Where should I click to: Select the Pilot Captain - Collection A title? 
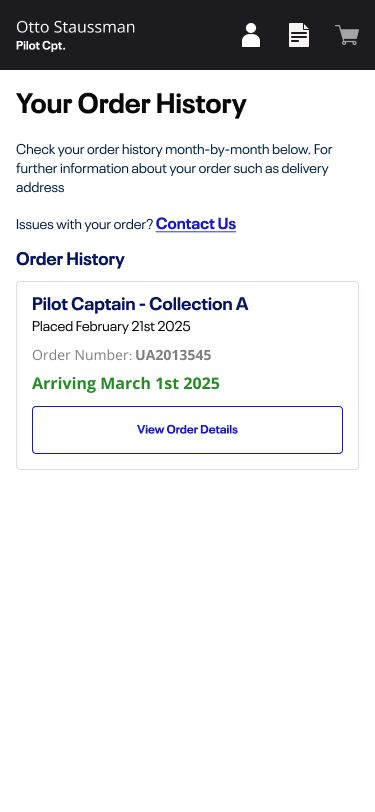140,304
